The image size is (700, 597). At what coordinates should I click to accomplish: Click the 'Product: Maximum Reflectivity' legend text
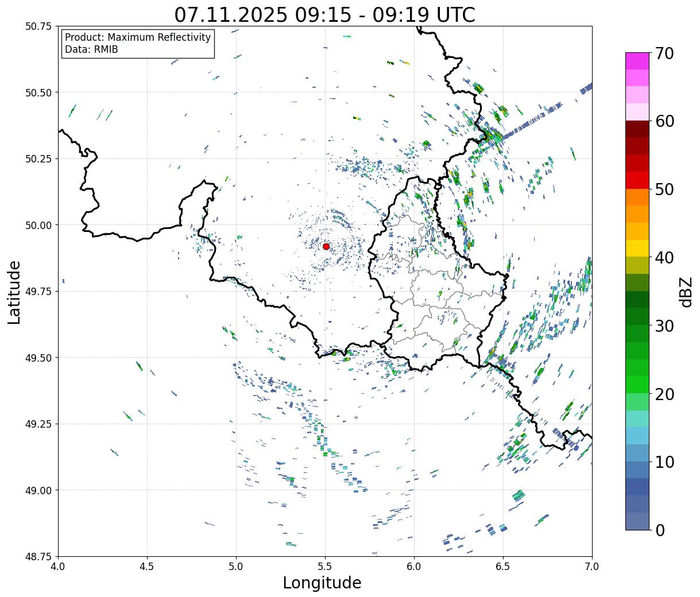[138, 37]
